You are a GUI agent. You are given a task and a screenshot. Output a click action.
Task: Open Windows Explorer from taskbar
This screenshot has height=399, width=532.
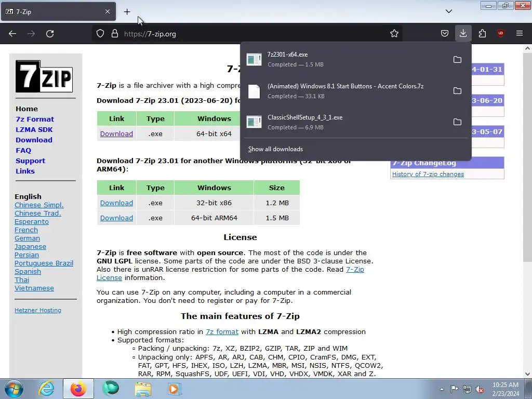point(143,389)
